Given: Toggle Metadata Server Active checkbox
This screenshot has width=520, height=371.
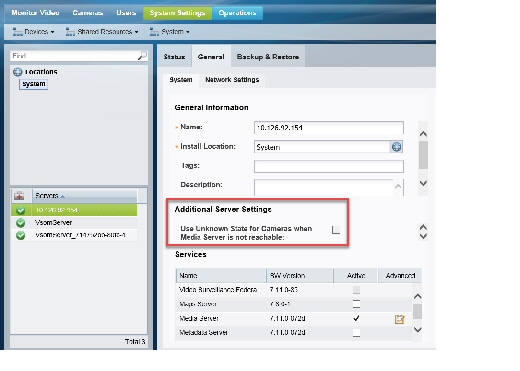Looking at the screenshot, I should tap(356, 333).
